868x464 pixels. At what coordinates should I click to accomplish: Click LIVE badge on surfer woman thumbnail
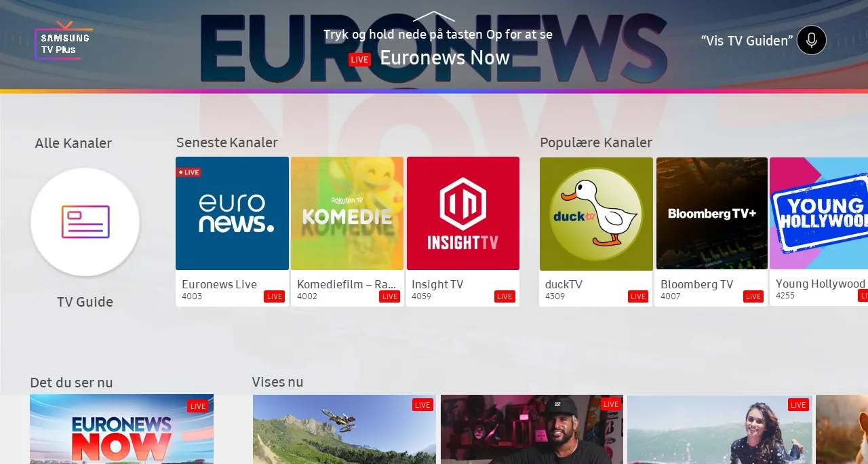[x=798, y=405]
